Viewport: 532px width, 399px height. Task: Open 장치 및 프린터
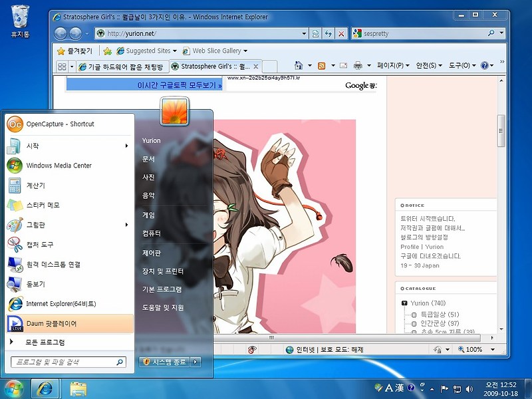tap(163, 271)
